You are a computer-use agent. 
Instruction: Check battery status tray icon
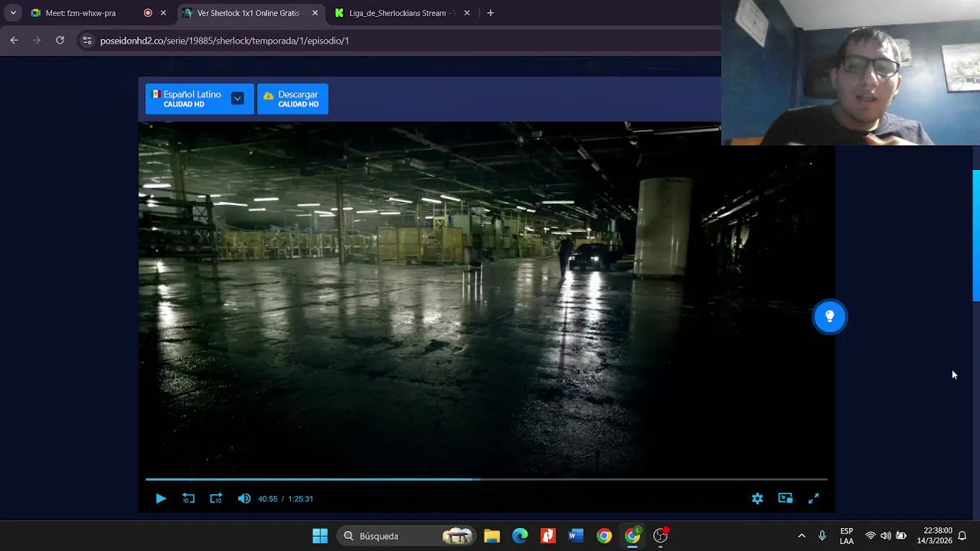901,536
